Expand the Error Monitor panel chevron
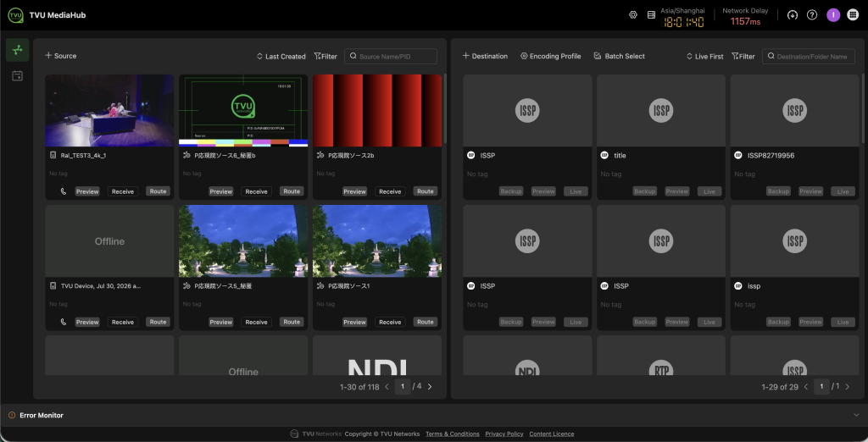Screen dimensions: 868x442 pyautogui.click(x=856, y=415)
